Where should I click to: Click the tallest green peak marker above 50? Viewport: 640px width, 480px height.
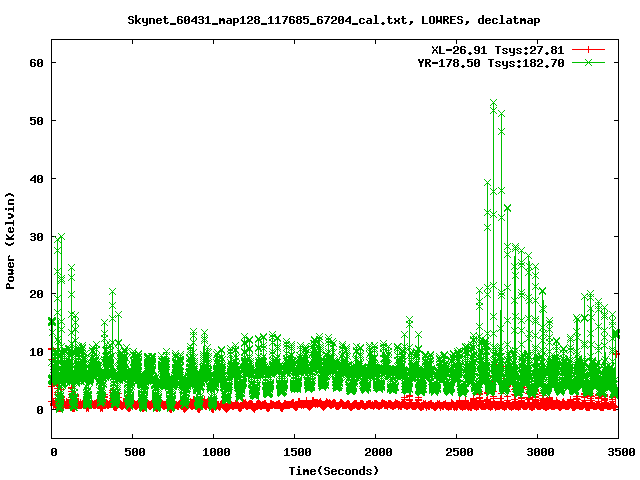(493, 102)
